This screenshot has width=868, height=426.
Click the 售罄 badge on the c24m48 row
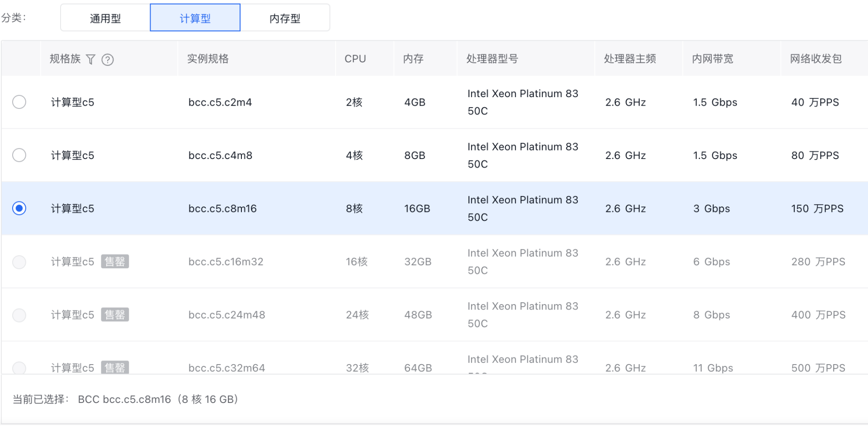point(115,315)
